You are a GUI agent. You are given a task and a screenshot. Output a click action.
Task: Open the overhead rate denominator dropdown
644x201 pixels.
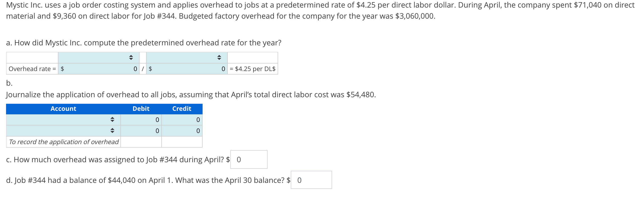[x=187, y=58]
